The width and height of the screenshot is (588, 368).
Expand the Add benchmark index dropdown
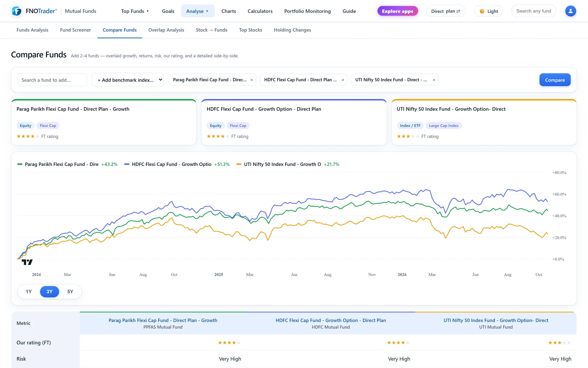coord(128,80)
